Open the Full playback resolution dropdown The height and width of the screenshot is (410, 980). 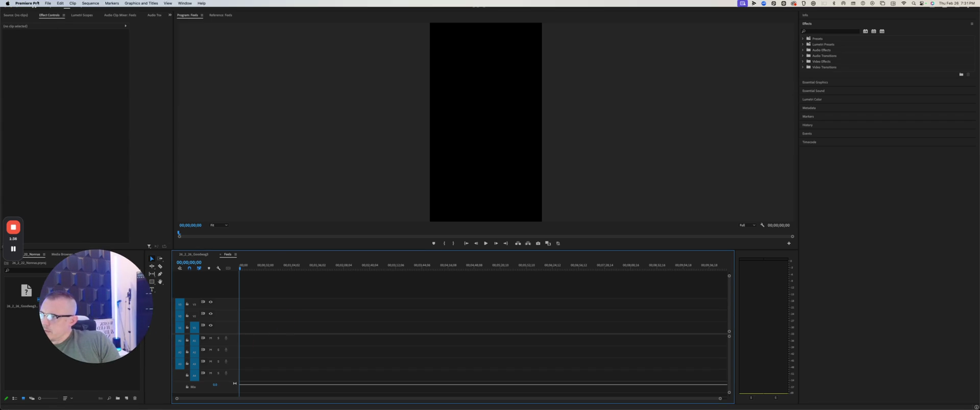[x=747, y=225]
